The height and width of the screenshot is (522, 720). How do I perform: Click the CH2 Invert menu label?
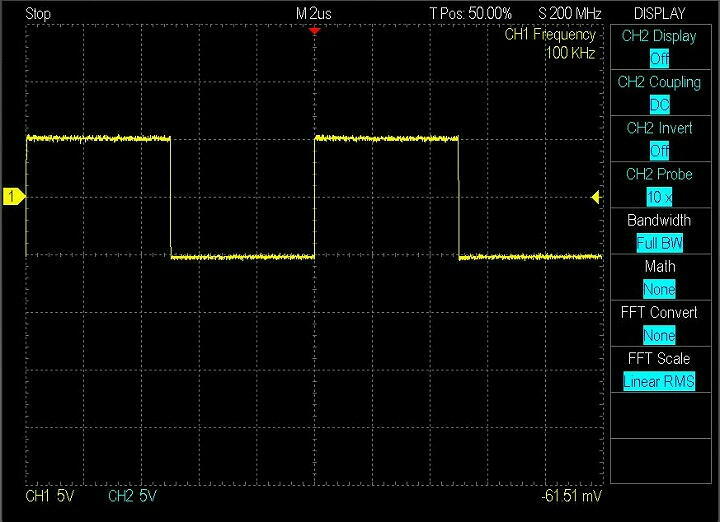click(659, 128)
